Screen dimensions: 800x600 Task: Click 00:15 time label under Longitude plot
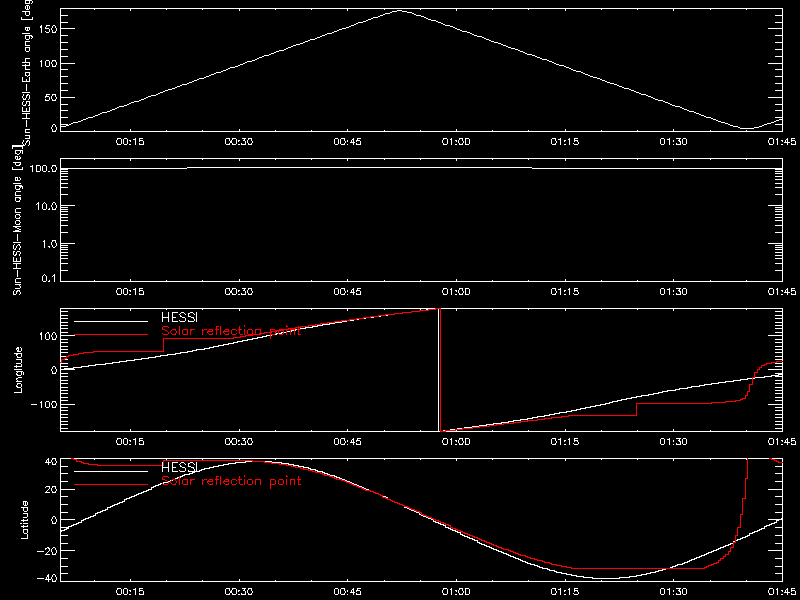(x=130, y=442)
